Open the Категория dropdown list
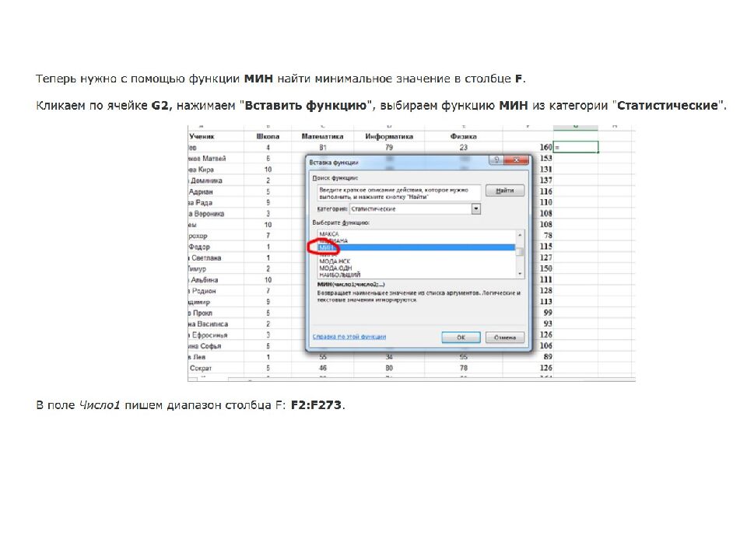 pyautogui.click(x=476, y=209)
